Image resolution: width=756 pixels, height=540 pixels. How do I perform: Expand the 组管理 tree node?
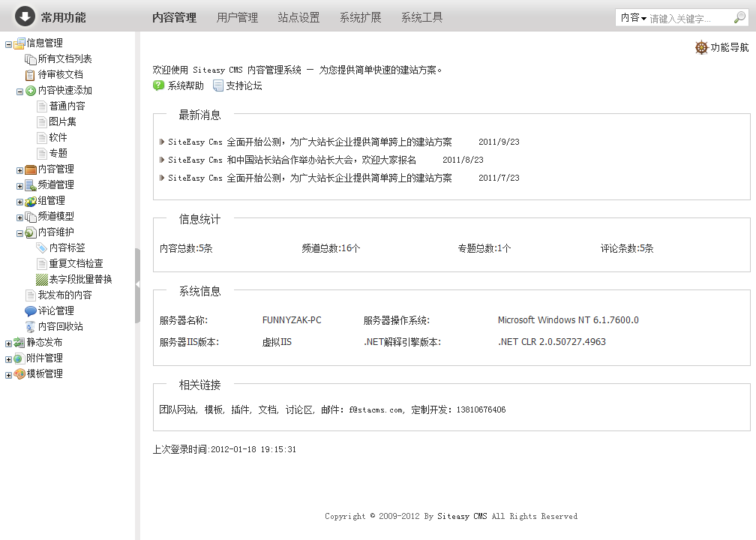click(x=19, y=202)
